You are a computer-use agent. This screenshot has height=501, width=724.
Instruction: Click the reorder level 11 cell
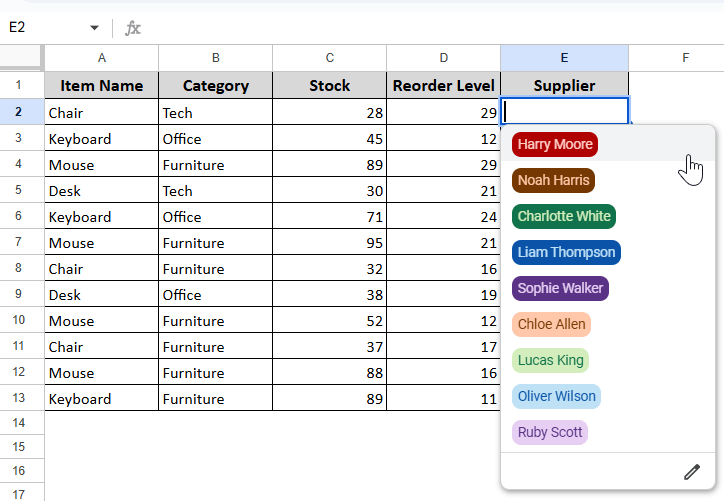click(444, 398)
